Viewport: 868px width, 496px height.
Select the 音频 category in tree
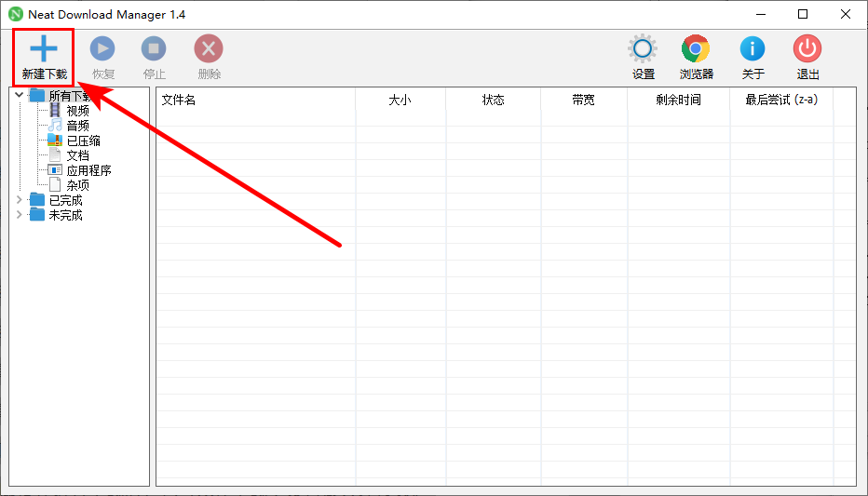click(77, 126)
